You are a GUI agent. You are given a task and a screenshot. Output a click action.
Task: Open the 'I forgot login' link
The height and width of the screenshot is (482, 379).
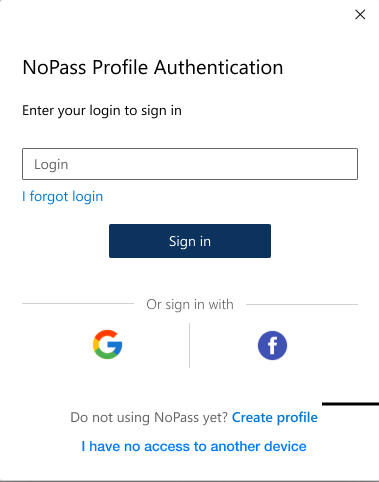point(63,196)
